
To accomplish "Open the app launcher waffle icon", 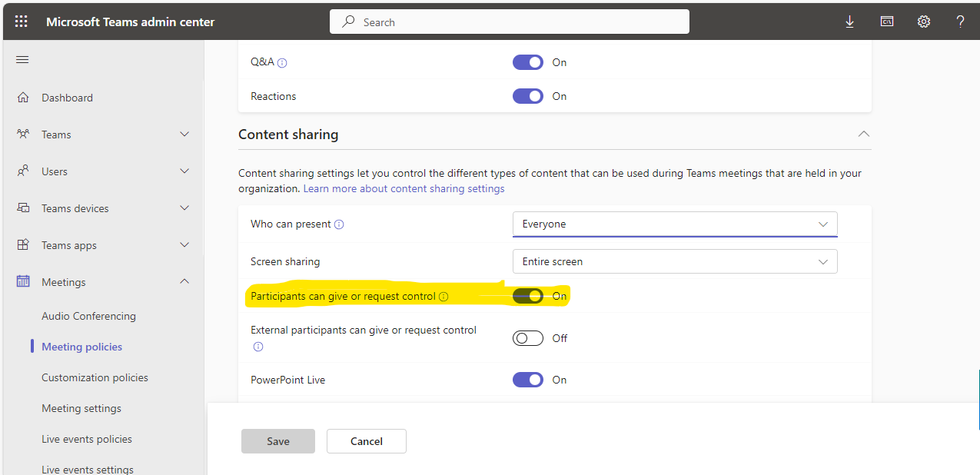I will (21, 22).
